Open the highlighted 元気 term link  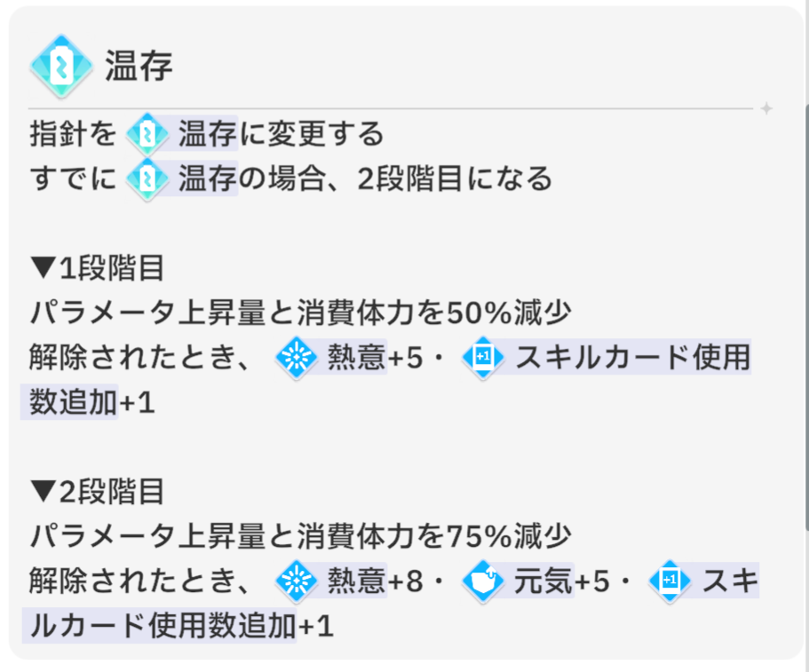(x=543, y=582)
